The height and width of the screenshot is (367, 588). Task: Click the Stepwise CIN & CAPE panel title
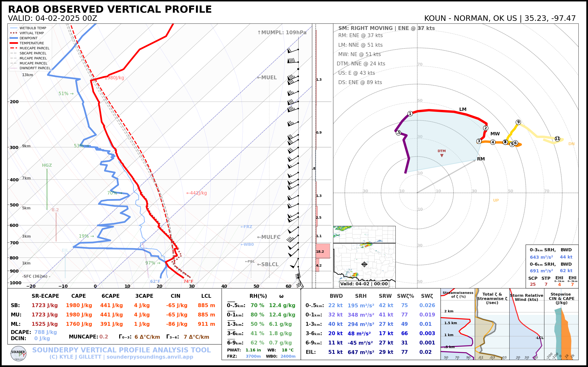point(561,298)
